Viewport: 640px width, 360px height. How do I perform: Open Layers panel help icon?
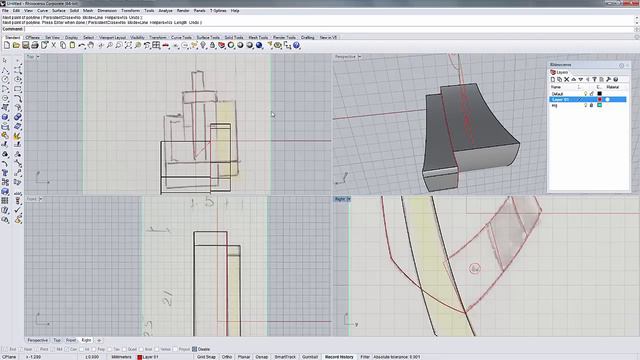click(x=616, y=80)
